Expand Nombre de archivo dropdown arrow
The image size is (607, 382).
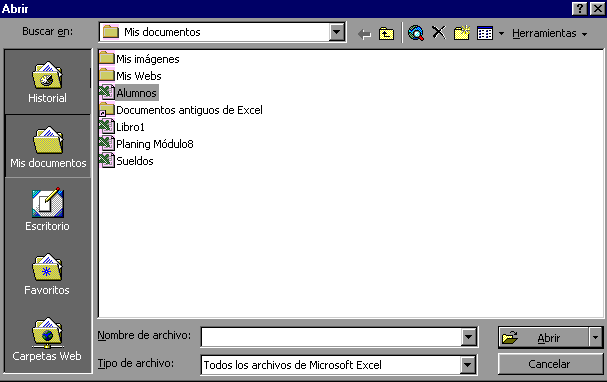pyautogui.click(x=468, y=337)
